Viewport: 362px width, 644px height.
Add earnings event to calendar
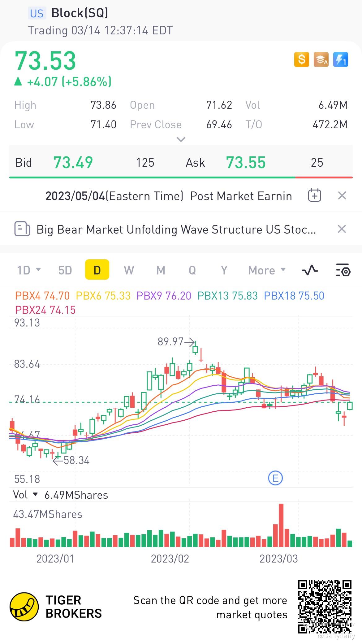tap(314, 195)
